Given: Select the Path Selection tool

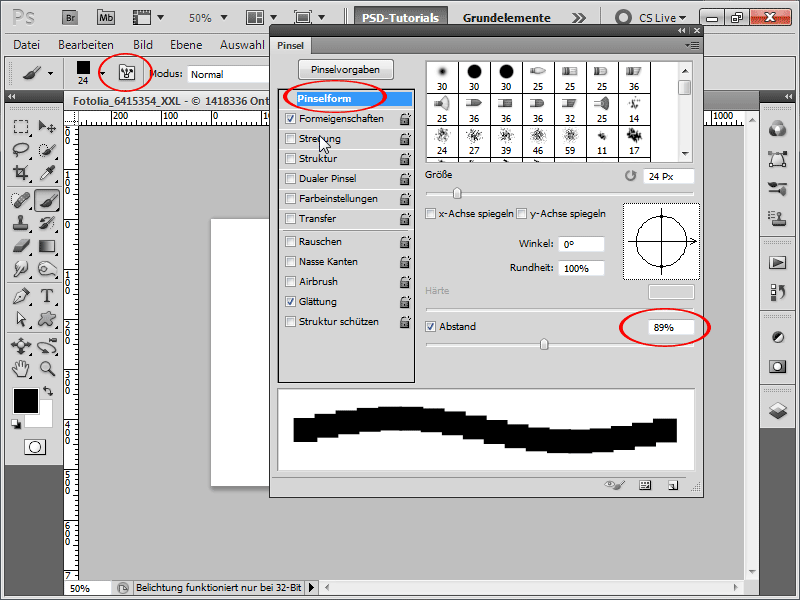Looking at the screenshot, I should pos(20,319).
